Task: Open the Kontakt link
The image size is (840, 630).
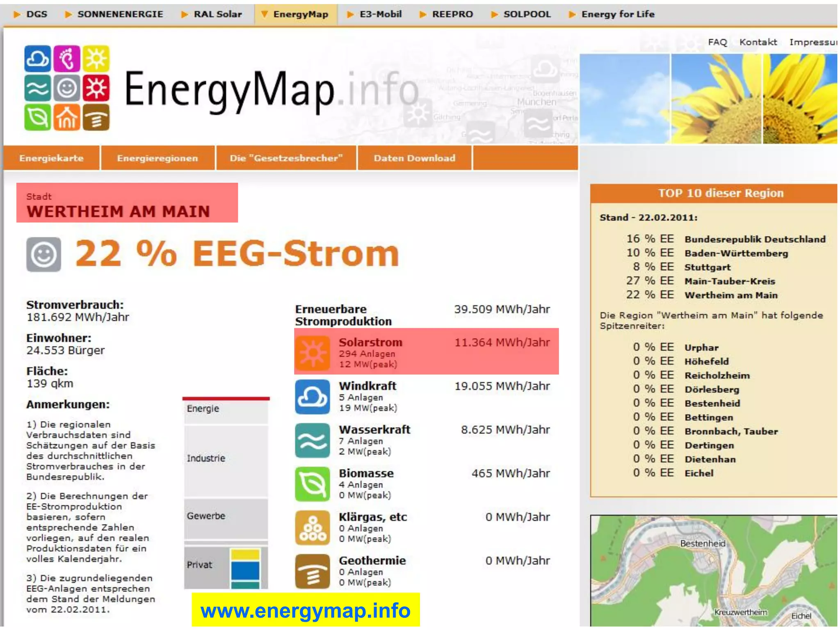Action: pos(758,42)
